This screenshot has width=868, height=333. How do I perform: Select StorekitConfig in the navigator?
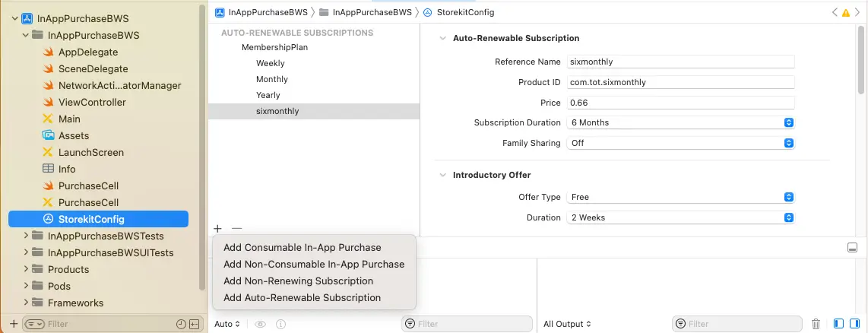point(98,219)
